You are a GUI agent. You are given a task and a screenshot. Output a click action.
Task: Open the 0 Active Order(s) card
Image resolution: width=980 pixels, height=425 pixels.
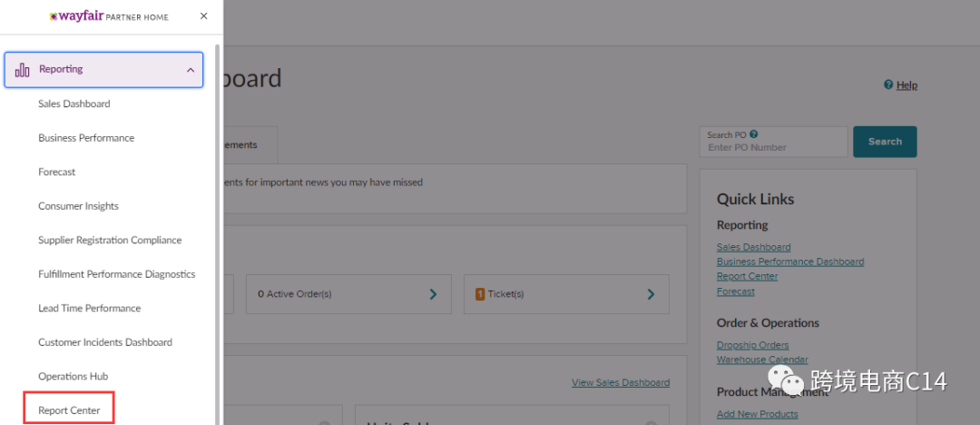pyautogui.click(x=348, y=293)
